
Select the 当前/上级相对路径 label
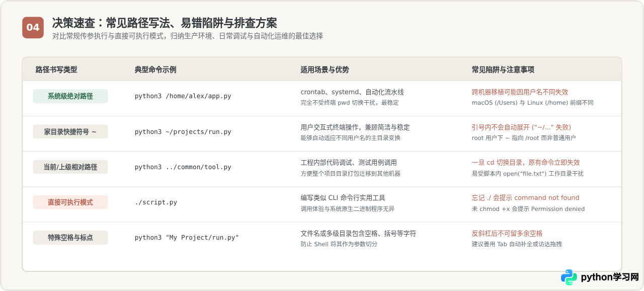[x=70, y=167]
